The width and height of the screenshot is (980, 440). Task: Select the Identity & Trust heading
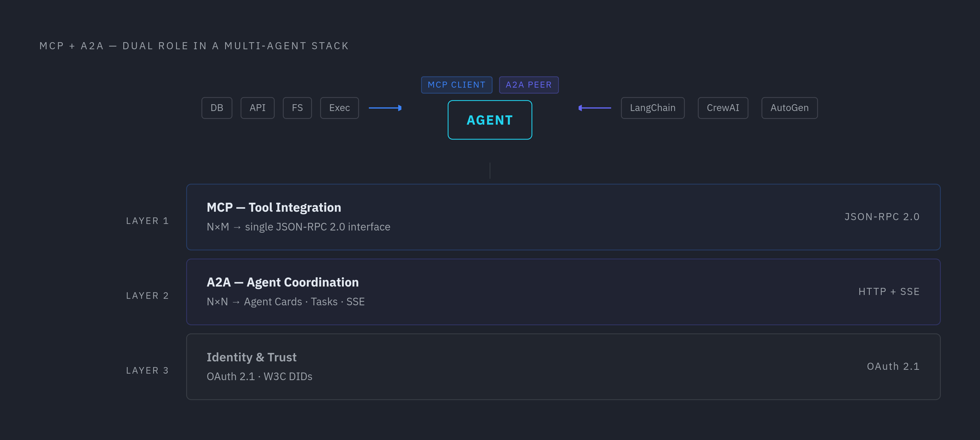[x=252, y=358]
